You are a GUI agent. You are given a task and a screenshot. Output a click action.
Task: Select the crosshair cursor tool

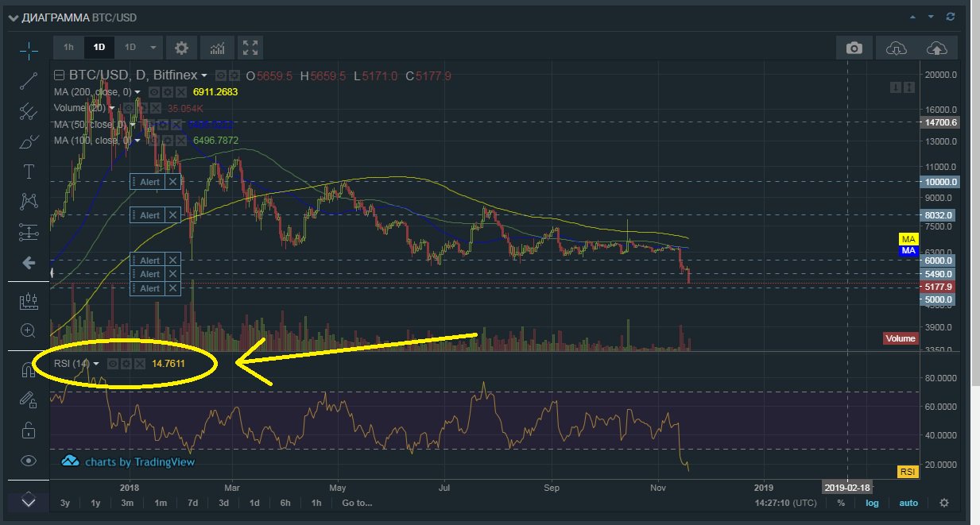pos(29,50)
